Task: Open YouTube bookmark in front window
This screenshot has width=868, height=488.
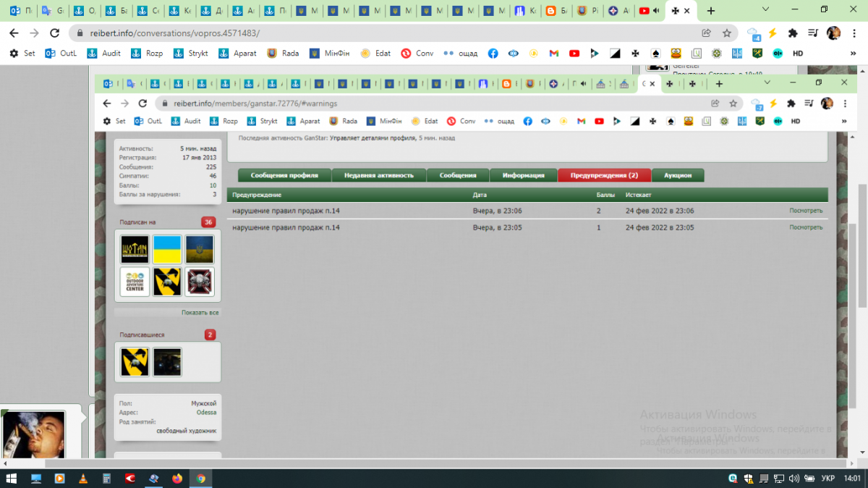Action: (599, 121)
